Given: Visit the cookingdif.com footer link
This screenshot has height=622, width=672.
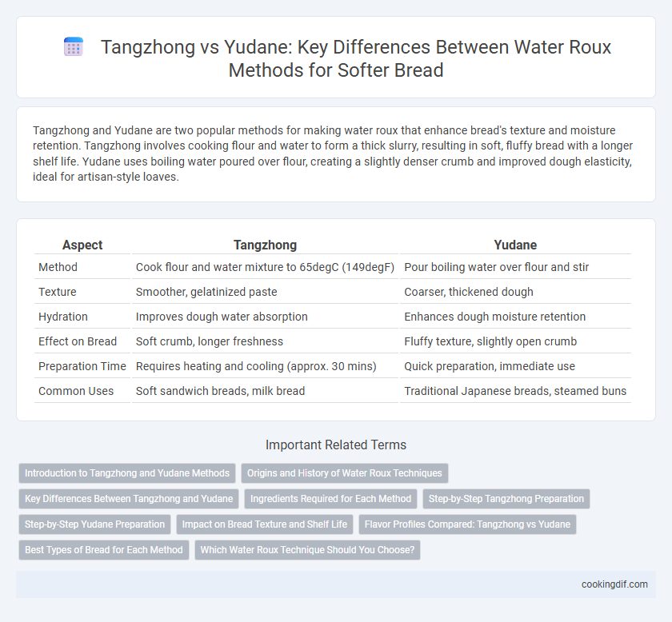Looking at the screenshot, I should (x=614, y=584).
